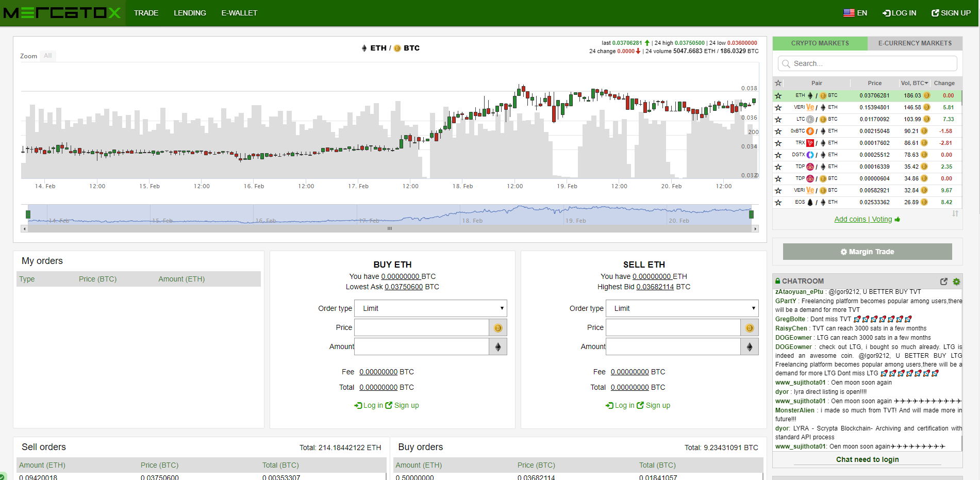The width and height of the screenshot is (980, 480).
Task: Favorite the VERI / ETH pair star
Action: pos(778,107)
